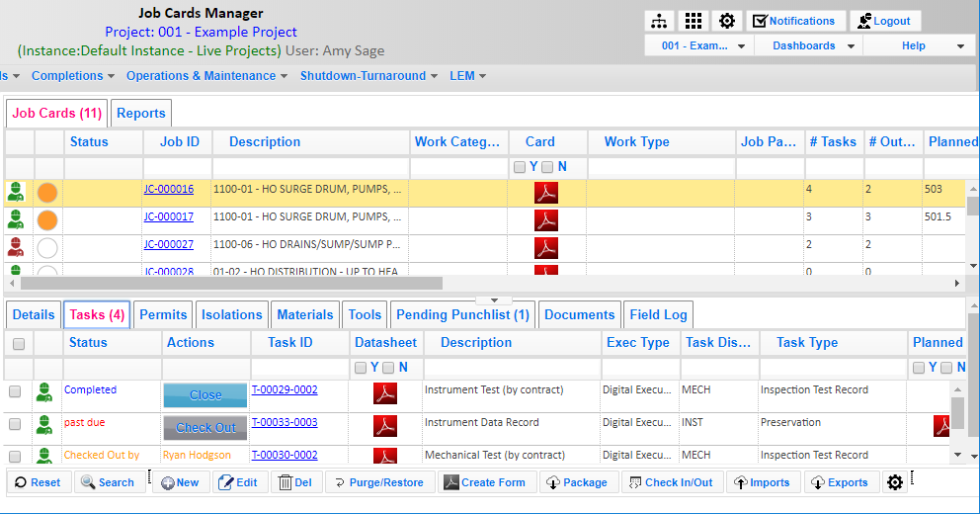Screen dimensions: 980x514
Task: Open 001 - Exam... project dropdown
Action: 699,45
